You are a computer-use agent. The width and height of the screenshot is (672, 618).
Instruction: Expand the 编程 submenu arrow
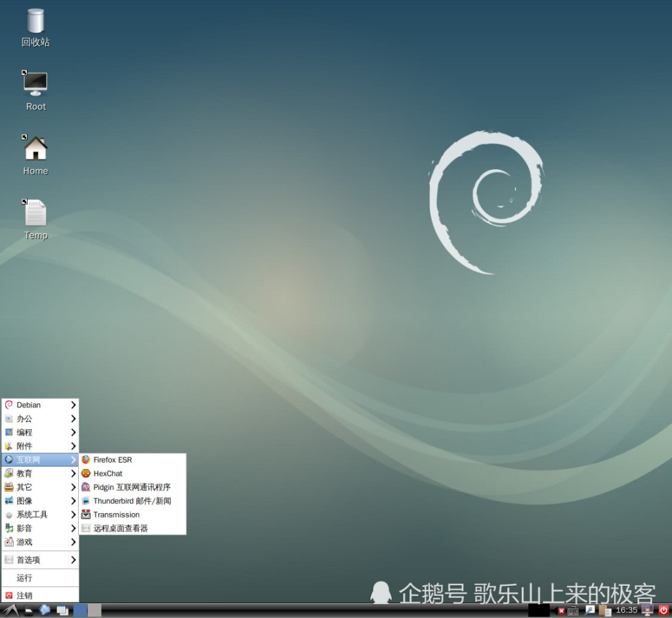(73, 432)
